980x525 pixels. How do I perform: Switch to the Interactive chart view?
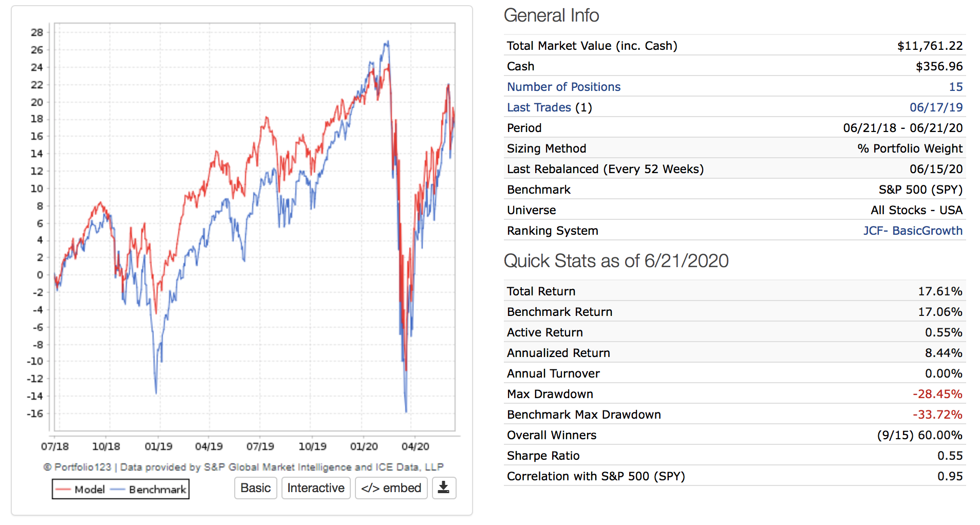pyautogui.click(x=316, y=488)
